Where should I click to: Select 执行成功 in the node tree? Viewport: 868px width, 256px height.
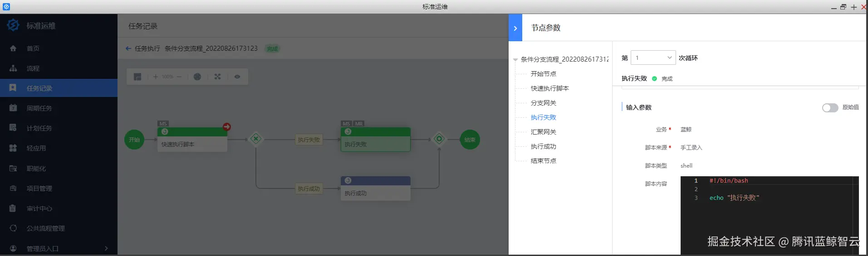[544, 146]
